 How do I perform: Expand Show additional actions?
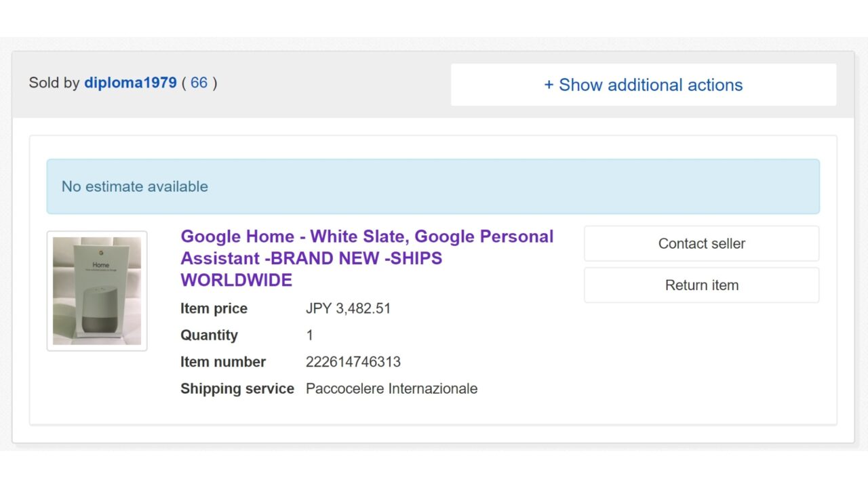pyautogui.click(x=644, y=85)
